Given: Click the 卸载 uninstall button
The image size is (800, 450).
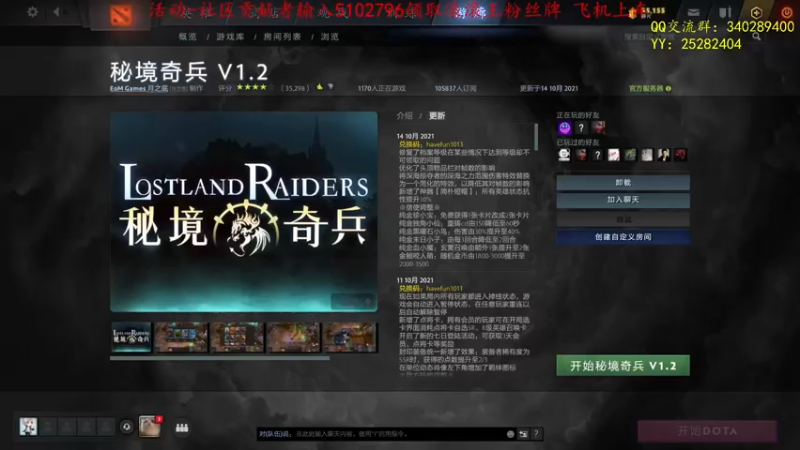Looking at the screenshot, I should point(623,183).
